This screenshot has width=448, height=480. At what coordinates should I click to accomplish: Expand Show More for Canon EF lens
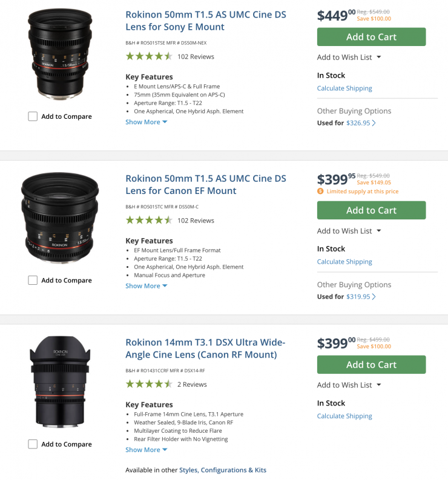click(146, 286)
